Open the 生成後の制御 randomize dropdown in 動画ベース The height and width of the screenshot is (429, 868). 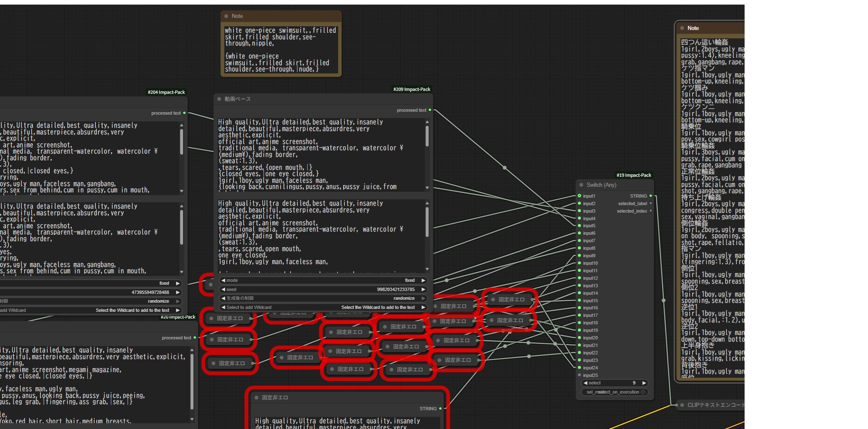coord(323,298)
